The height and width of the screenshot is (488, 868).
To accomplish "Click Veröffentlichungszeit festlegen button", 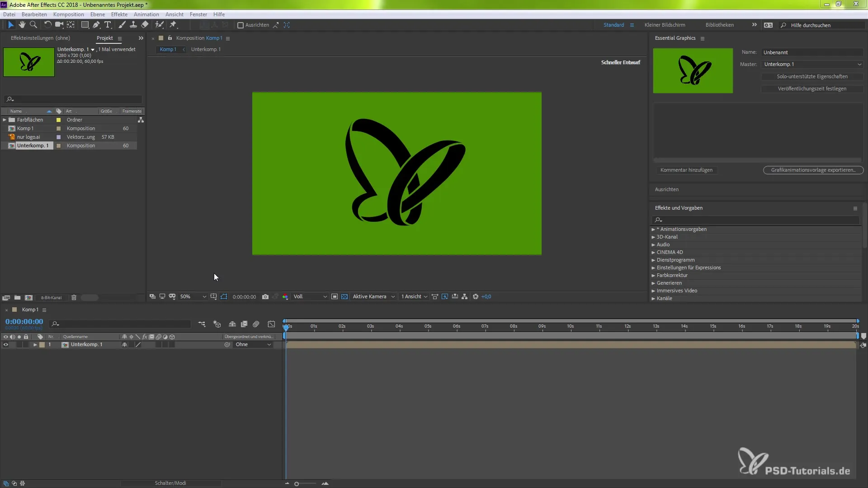I will tap(812, 89).
